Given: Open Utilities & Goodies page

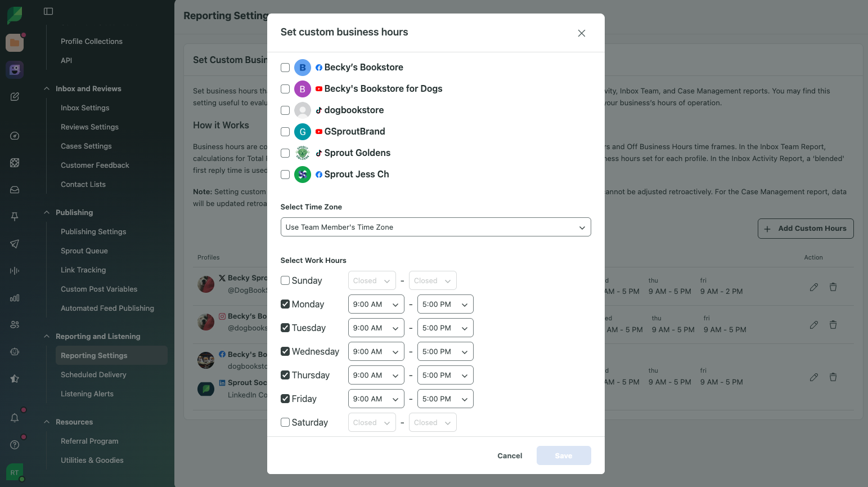Looking at the screenshot, I should [92, 460].
